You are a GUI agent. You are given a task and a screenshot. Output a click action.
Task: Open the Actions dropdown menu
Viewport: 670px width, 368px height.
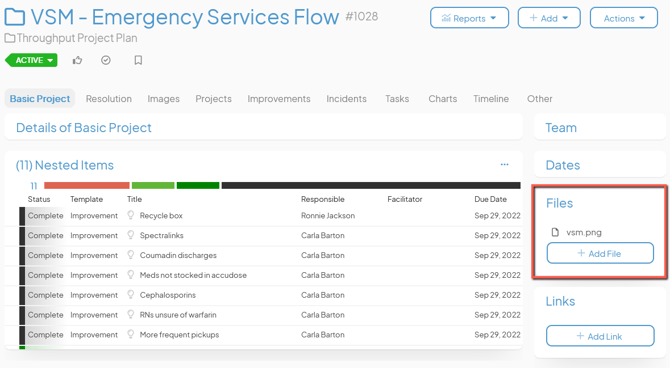[x=624, y=18]
